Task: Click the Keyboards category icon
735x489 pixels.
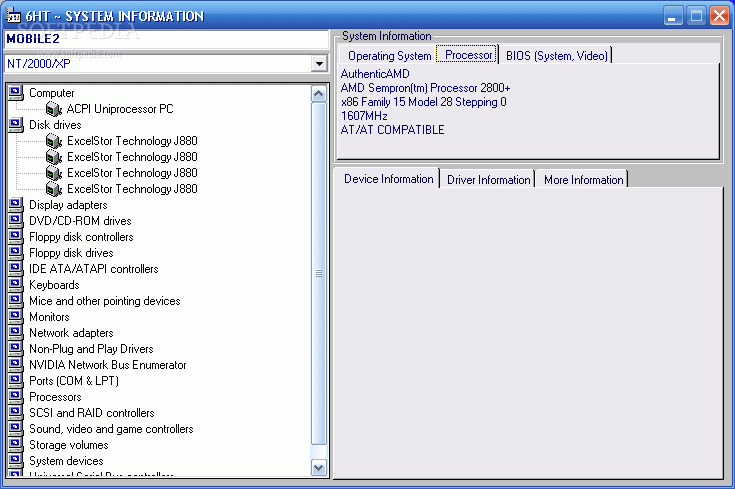Action: pos(15,284)
